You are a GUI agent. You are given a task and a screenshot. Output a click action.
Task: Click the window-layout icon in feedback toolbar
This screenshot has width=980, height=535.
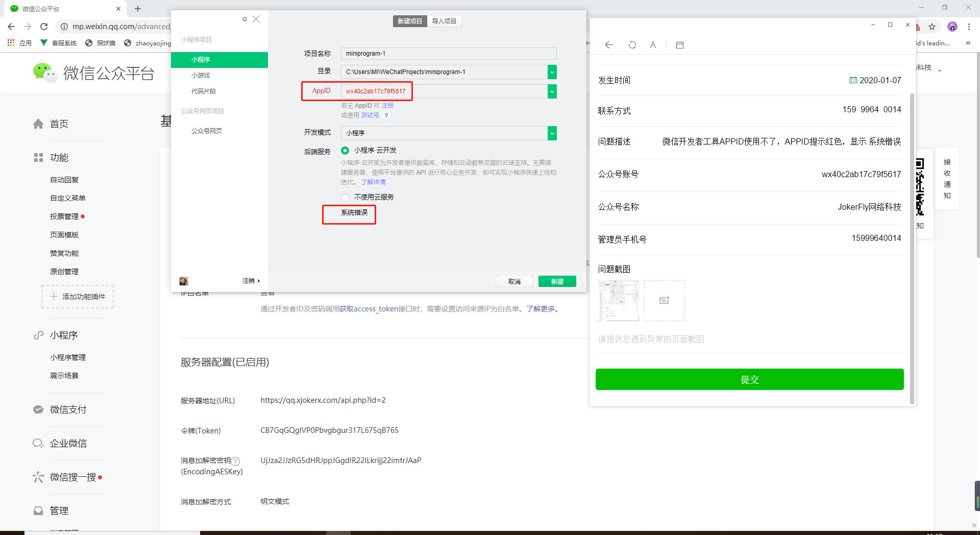680,45
